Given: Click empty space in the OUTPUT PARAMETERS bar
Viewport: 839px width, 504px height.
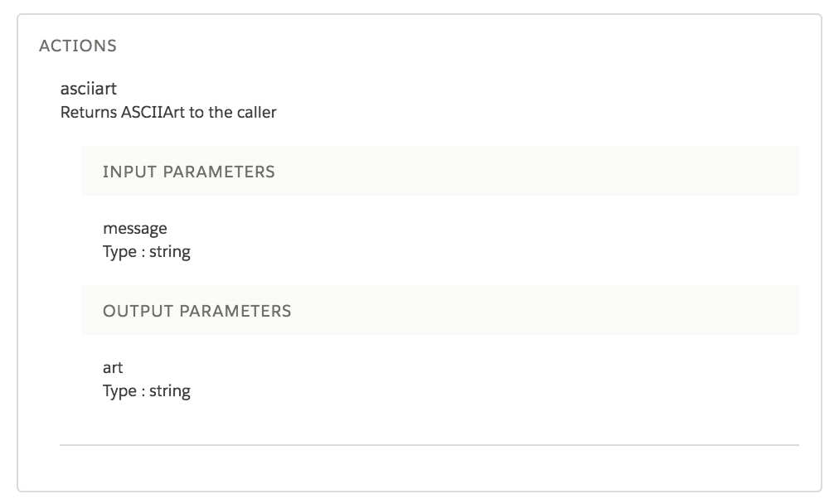Looking at the screenshot, I should pyautogui.click(x=539, y=311).
